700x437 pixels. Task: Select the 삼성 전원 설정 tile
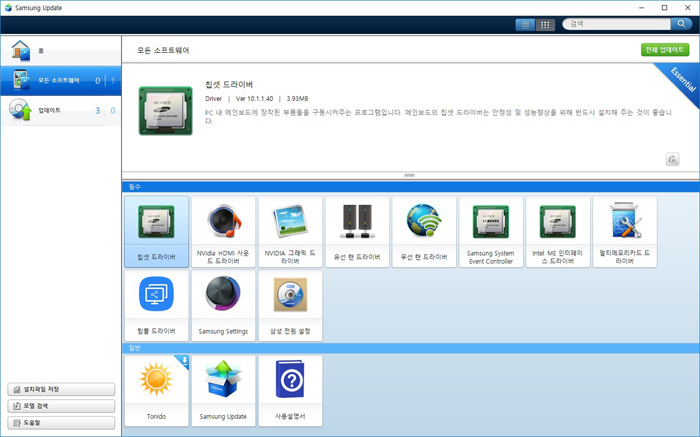tap(290, 306)
